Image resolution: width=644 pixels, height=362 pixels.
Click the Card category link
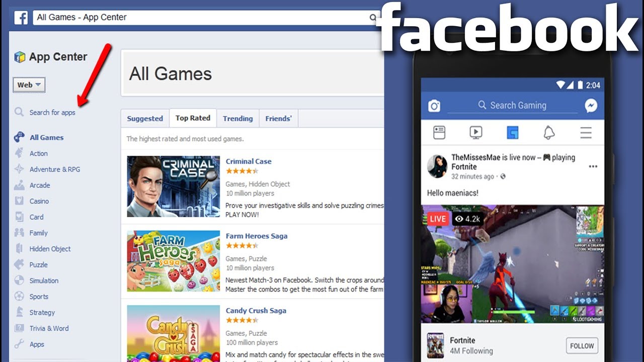tap(36, 217)
